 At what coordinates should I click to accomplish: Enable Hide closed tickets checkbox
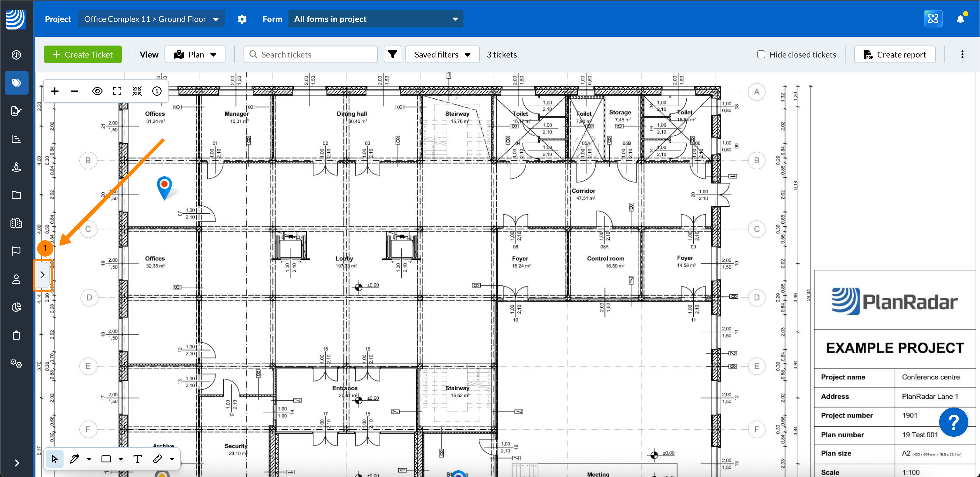point(761,54)
